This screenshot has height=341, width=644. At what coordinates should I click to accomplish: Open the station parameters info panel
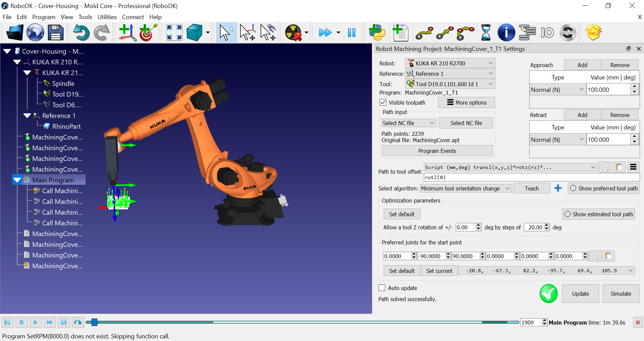(506, 33)
